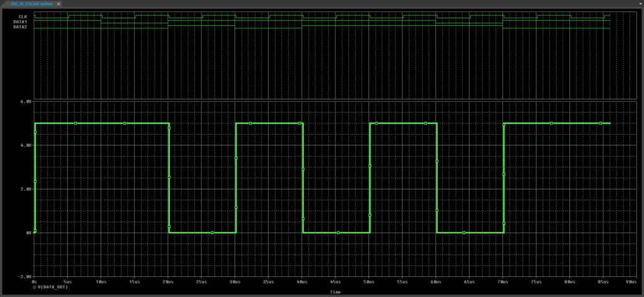Click the 65us x-axis label
644x297 pixels.
pos(469,282)
